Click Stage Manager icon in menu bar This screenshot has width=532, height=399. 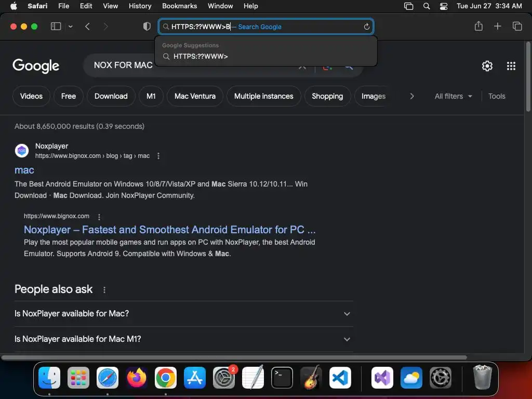[x=408, y=6]
